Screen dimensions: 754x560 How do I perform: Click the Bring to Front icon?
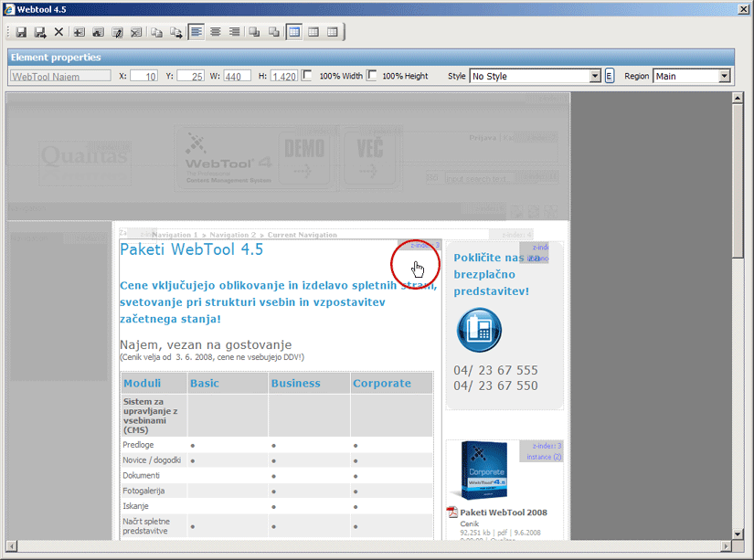(x=255, y=32)
